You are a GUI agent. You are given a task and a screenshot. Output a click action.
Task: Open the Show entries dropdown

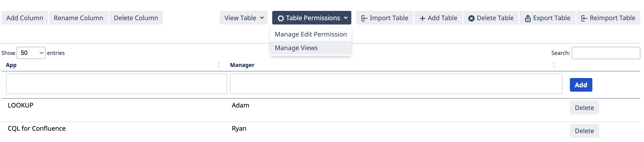click(30, 53)
